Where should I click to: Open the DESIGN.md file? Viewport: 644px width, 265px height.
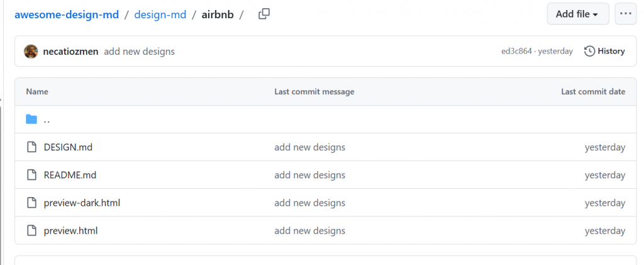tap(68, 147)
